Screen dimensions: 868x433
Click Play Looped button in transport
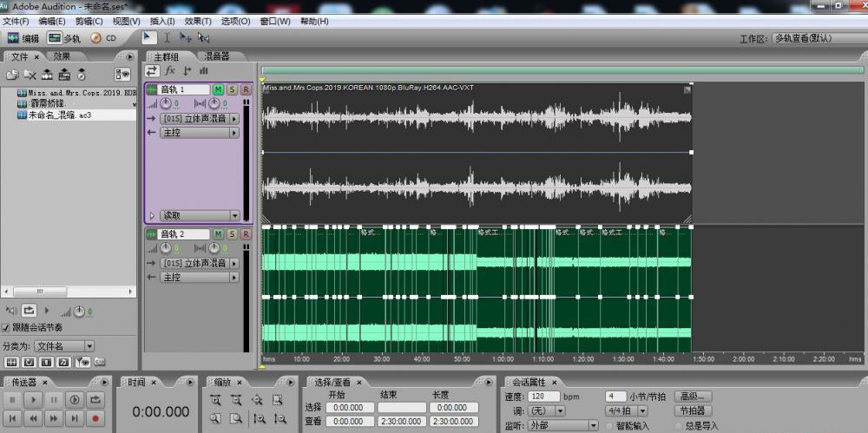point(95,400)
